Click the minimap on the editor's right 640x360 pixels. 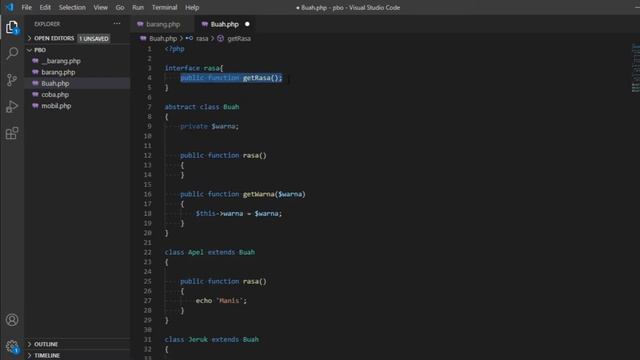click(635, 67)
